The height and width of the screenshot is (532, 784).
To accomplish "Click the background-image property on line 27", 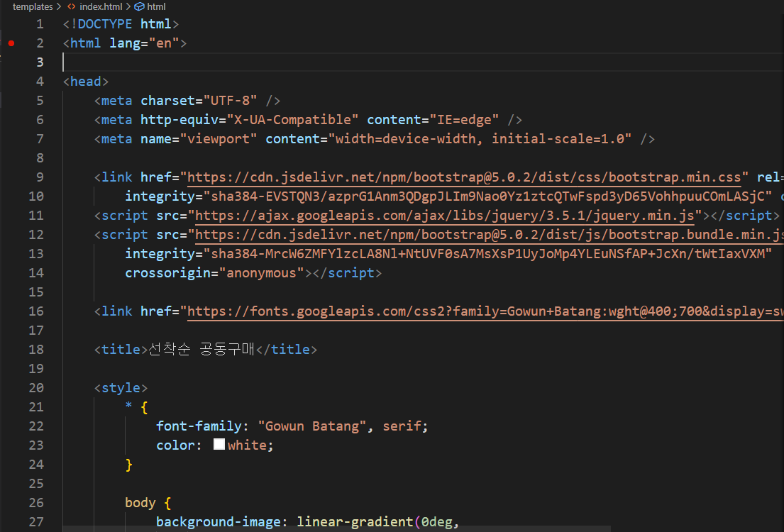I will tap(219, 522).
